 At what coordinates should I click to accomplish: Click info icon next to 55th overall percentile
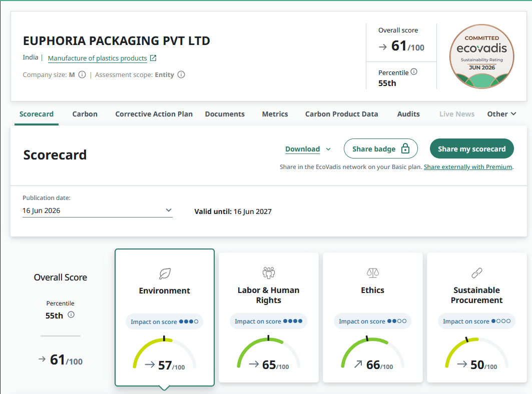point(71,314)
